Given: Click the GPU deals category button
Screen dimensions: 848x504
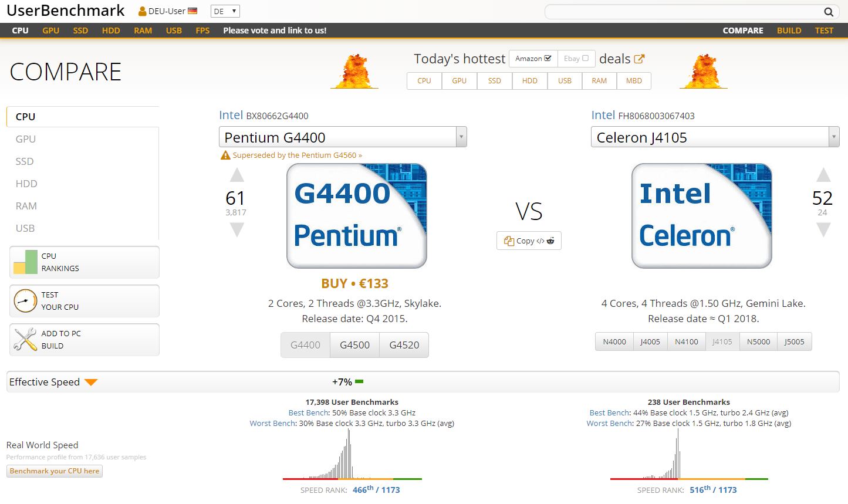Looking at the screenshot, I should tap(460, 81).
